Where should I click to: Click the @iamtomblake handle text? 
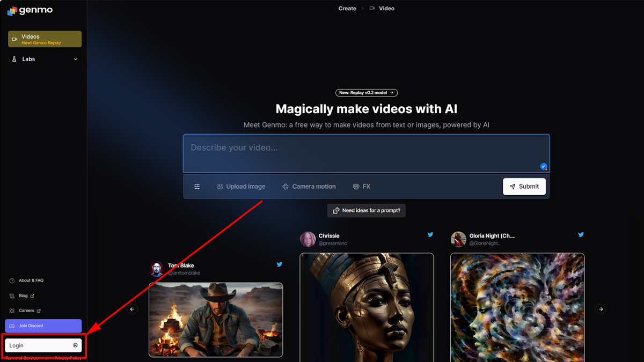click(184, 273)
